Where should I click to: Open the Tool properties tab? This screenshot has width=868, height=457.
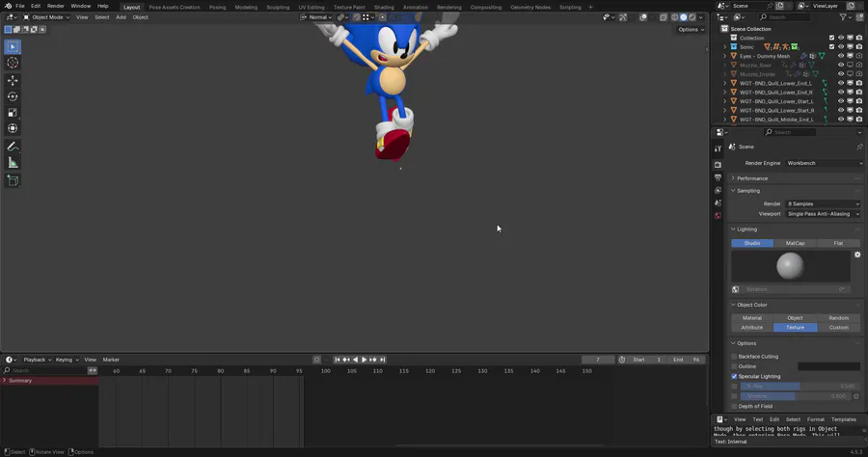click(x=718, y=148)
